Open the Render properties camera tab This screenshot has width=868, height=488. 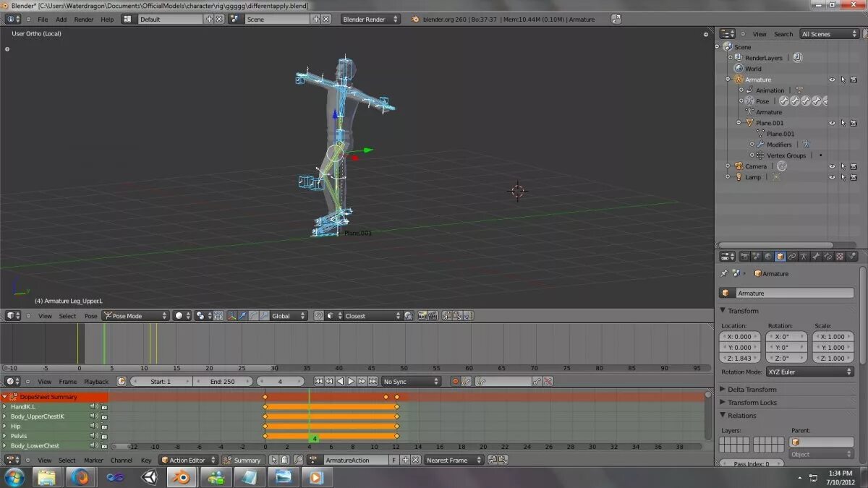pos(744,256)
